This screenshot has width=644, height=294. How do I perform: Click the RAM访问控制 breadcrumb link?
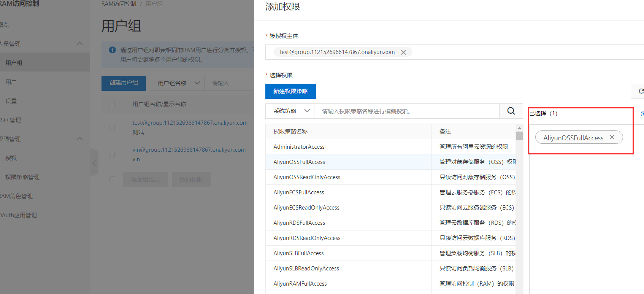(x=119, y=4)
